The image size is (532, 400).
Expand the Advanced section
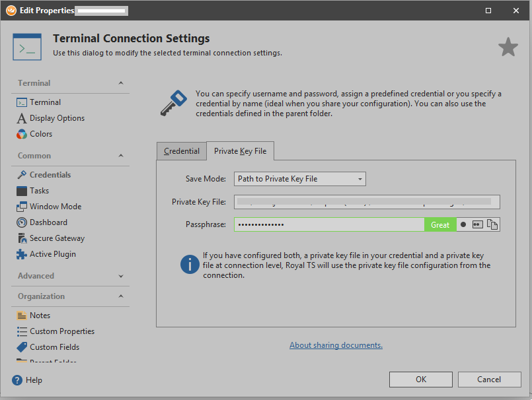(120, 276)
